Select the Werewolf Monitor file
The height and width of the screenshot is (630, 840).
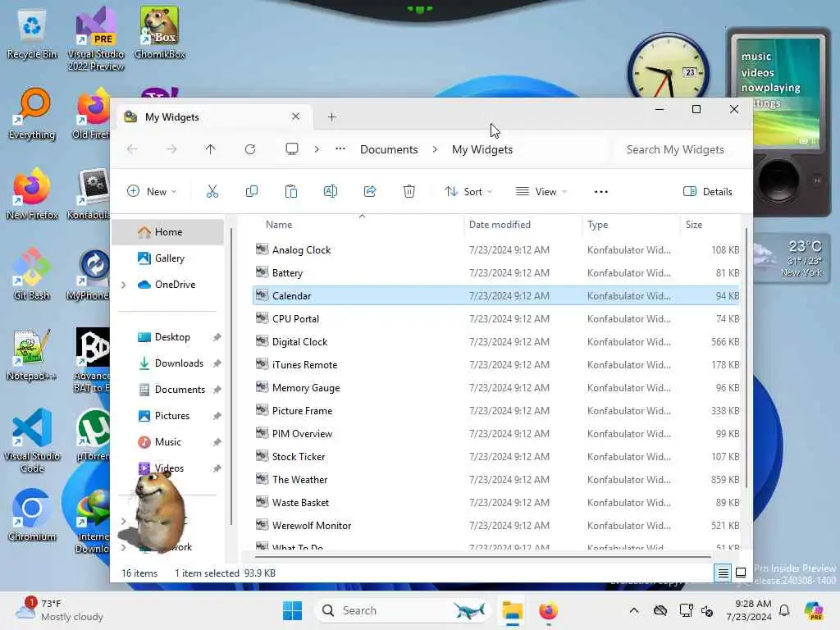coord(496,526)
